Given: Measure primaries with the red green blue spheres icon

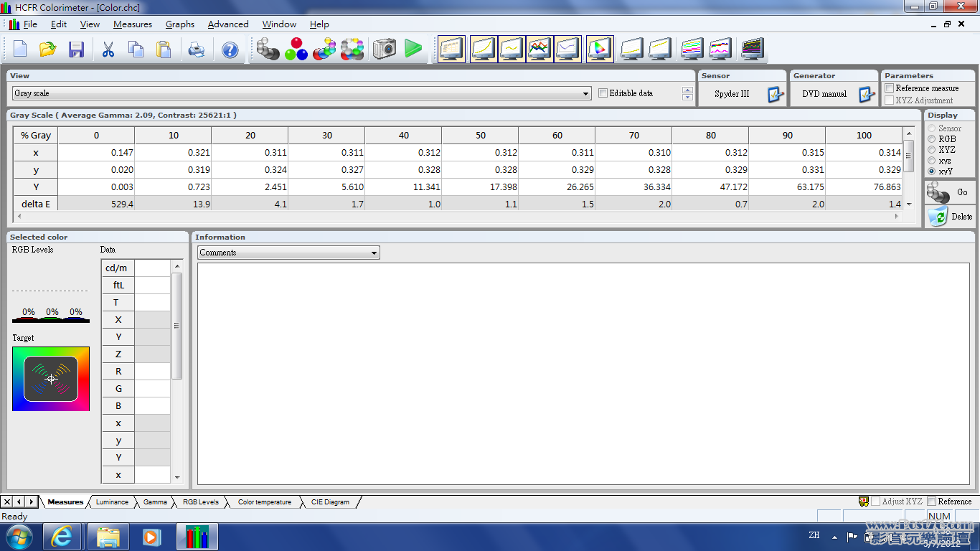Looking at the screenshot, I should [296, 50].
